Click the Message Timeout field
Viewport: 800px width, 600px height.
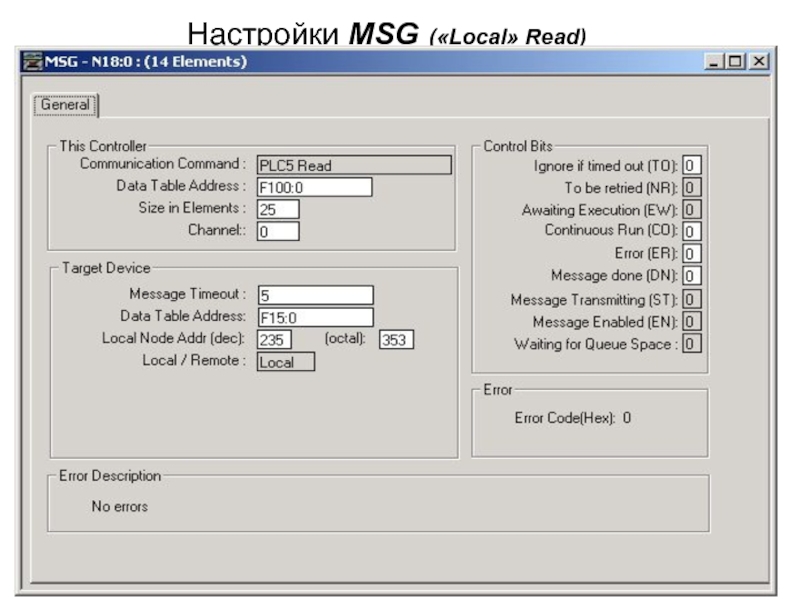(x=314, y=295)
